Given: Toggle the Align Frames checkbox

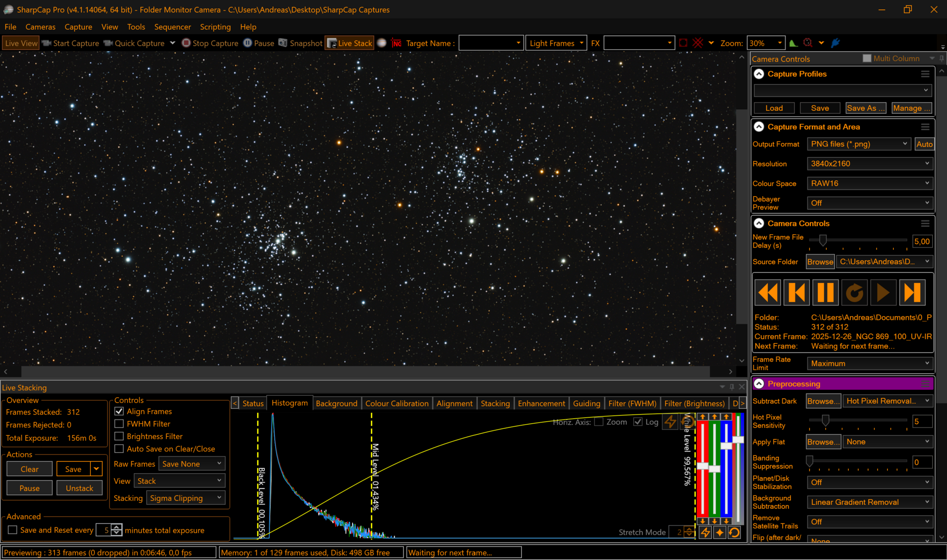Looking at the screenshot, I should [x=119, y=411].
